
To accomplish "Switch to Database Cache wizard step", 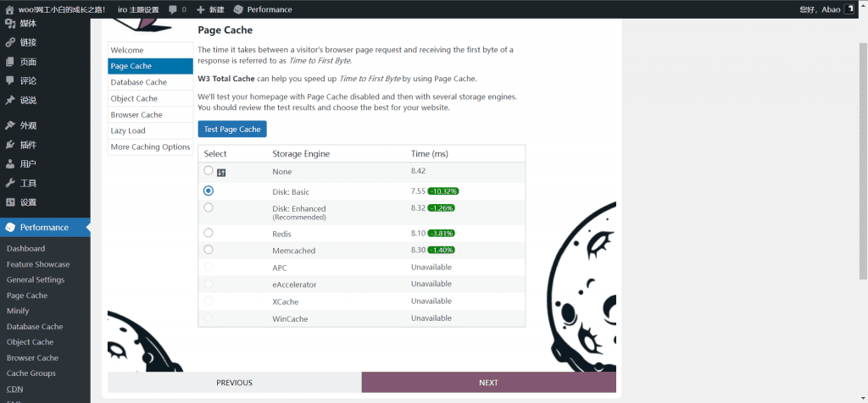I will click(138, 82).
